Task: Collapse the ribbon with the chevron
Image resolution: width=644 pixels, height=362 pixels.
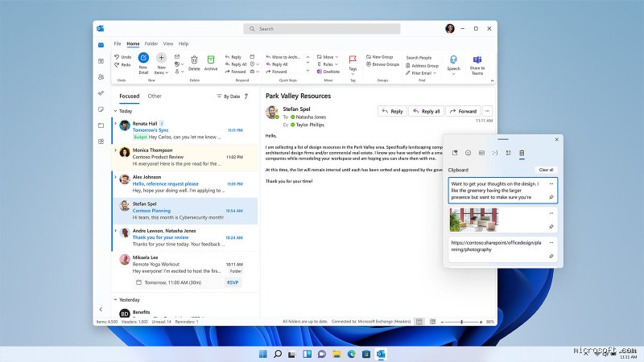Action: point(492,81)
